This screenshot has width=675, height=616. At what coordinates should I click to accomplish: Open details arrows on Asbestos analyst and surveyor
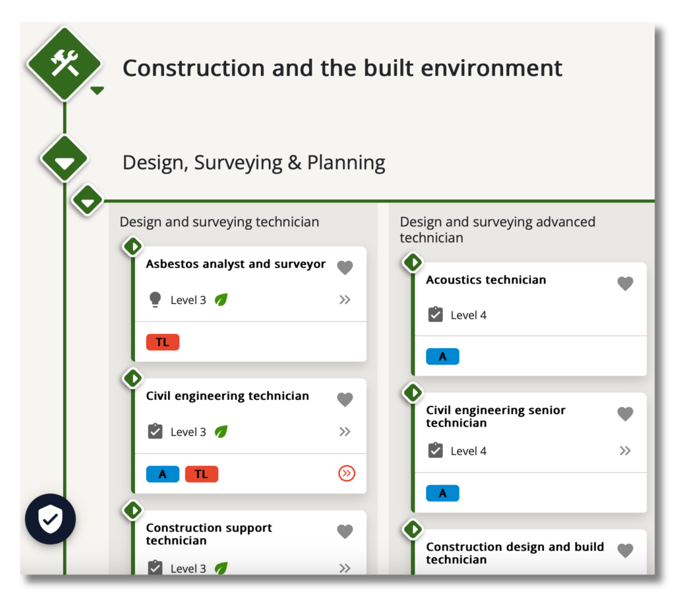tap(345, 300)
